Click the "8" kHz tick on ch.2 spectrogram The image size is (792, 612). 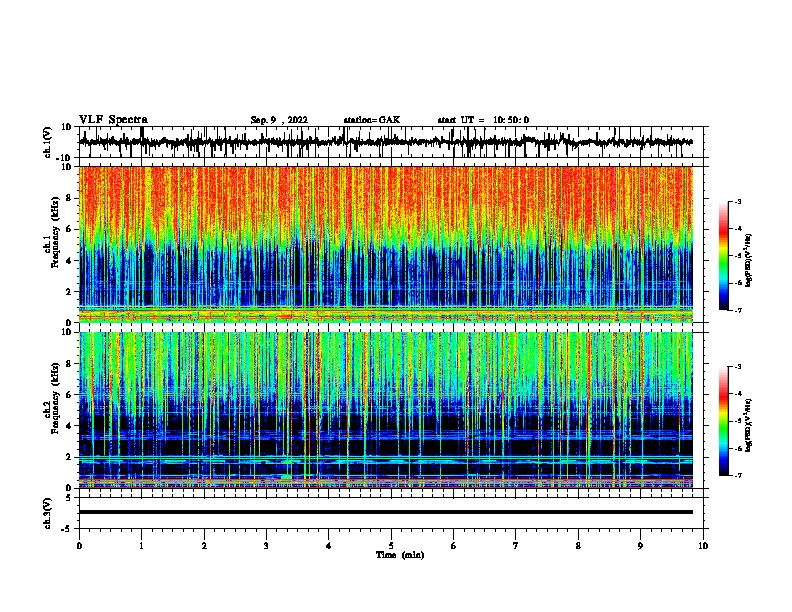[69, 364]
